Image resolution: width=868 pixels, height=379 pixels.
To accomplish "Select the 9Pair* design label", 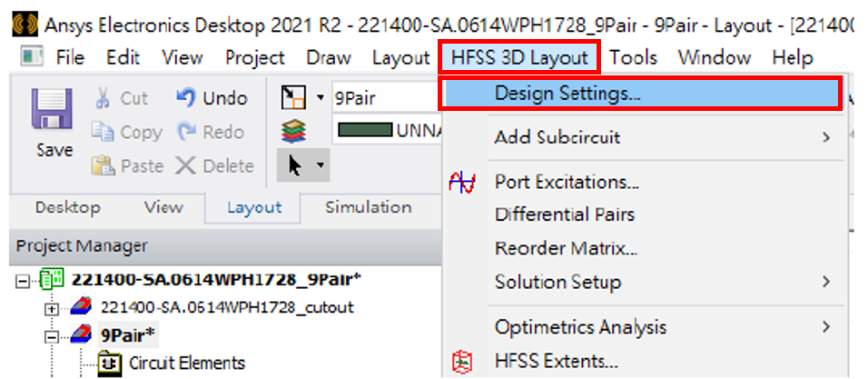I will (x=128, y=335).
